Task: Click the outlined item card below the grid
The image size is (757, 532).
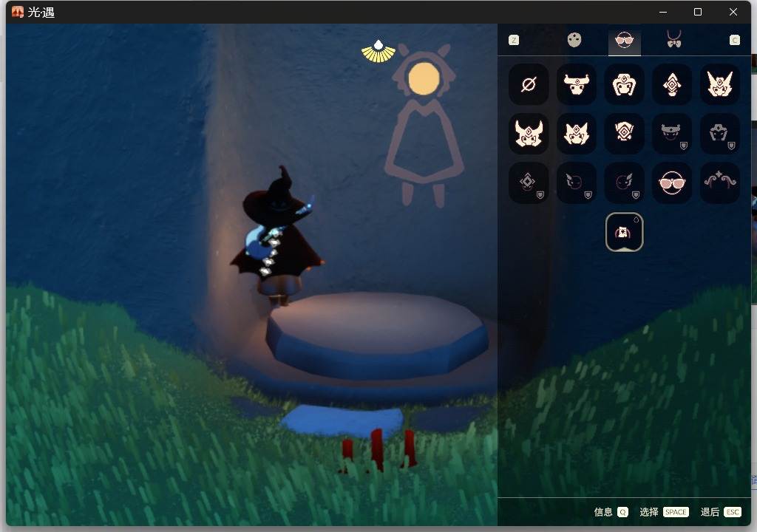Action: click(624, 232)
